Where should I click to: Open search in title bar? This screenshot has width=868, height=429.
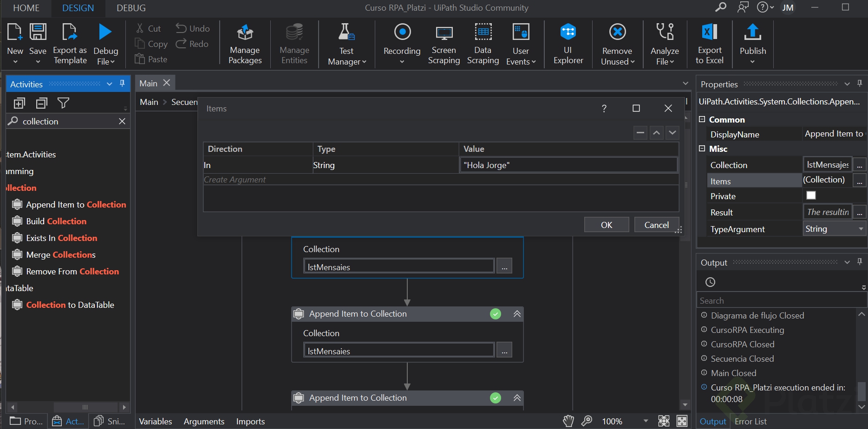point(721,7)
